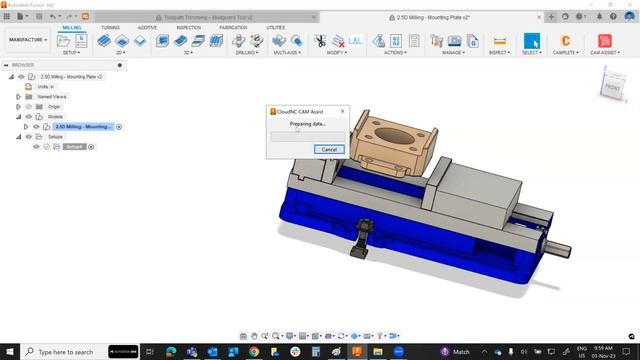Click the Setup Sheet icon under Actions
This screenshot has height=360, width=640.
(414, 41)
